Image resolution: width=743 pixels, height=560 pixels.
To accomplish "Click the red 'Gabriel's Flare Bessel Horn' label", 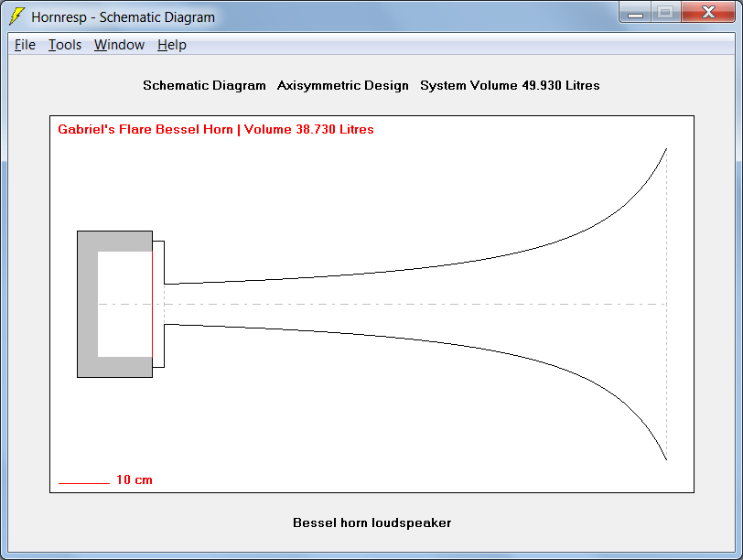I will [145, 129].
